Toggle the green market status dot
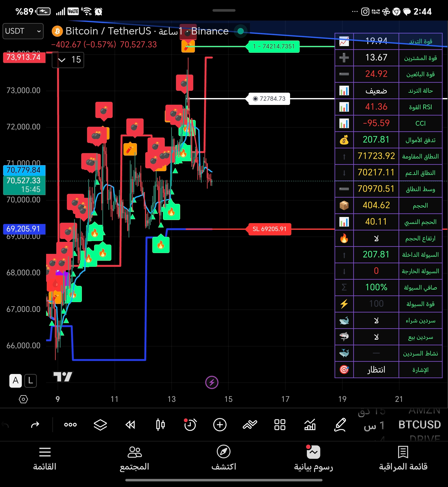Screen dimensions: 448x487 [240, 31]
